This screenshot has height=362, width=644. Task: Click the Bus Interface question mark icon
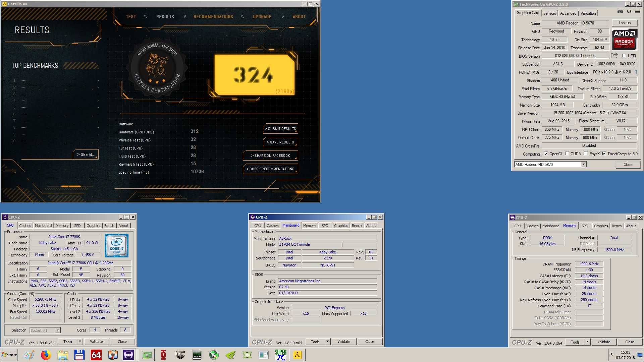(636, 72)
